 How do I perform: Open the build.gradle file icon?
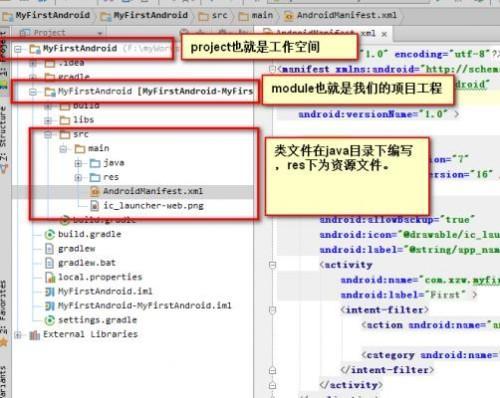point(50,235)
